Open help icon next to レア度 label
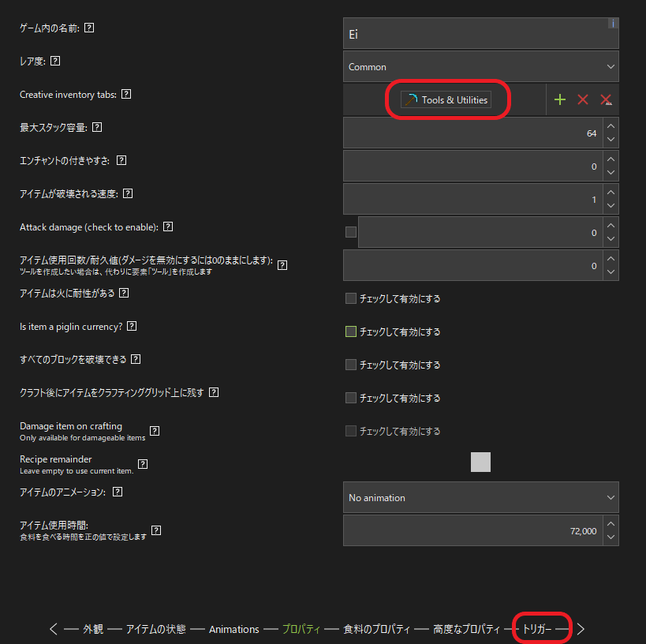 point(55,61)
